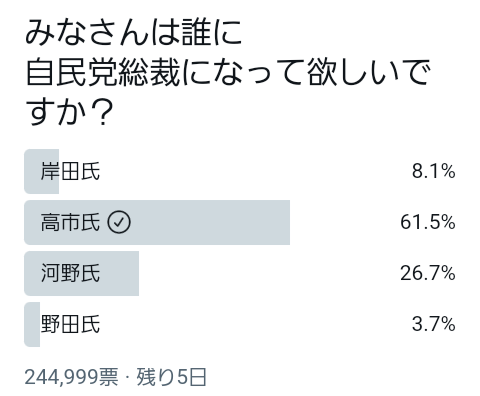Viewport: 480px width, 396px height.
Task: Click the checkmark icon beside 高市氏
Action: 119,222
